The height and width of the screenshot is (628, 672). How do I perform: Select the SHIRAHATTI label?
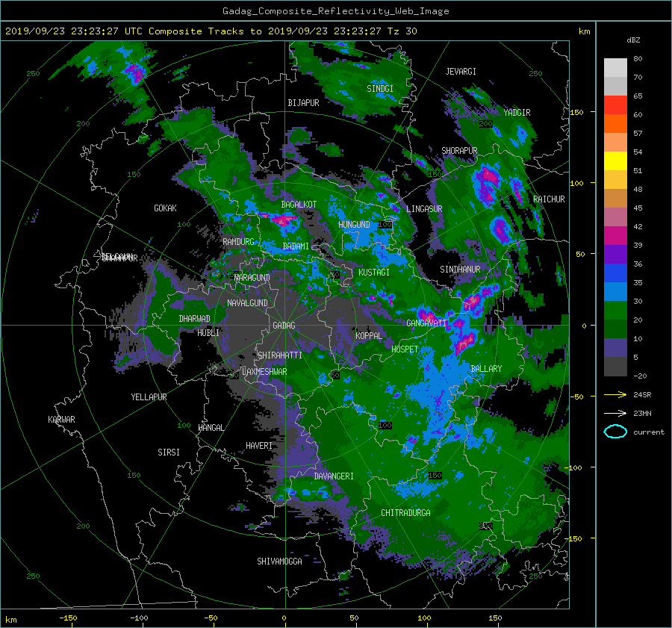280,355
